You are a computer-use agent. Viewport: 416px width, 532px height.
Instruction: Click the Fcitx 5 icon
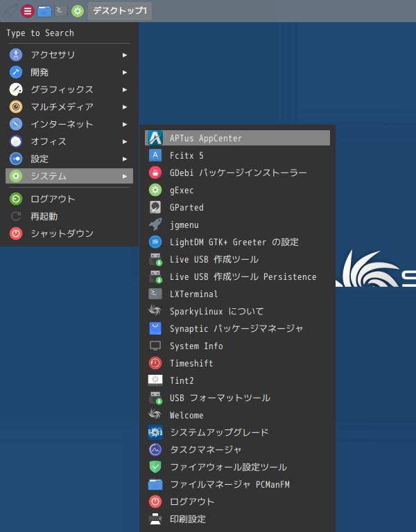(x=155, y=155)
